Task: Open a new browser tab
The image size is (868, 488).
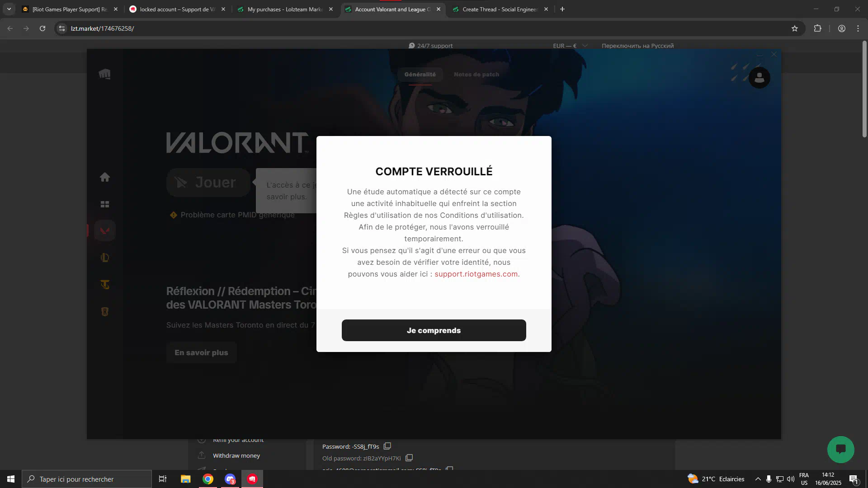Action: click(562, 9)
